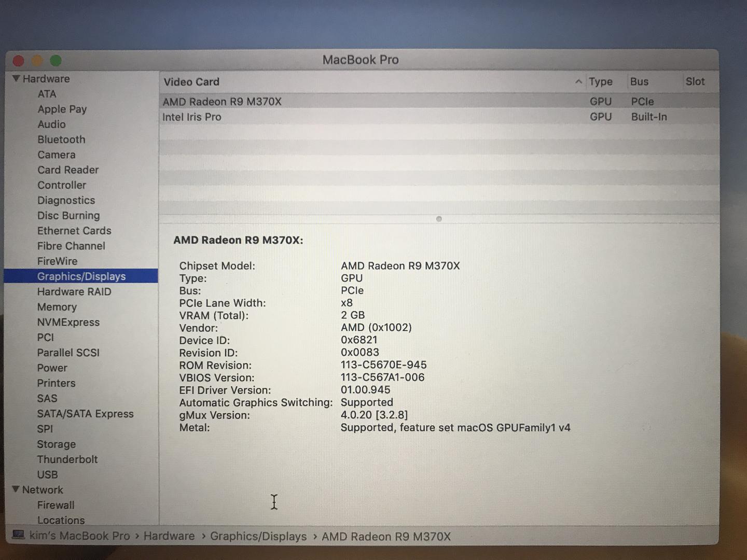Viewport: 747px width, 560px height.
Task: Select ATA in the sidebar
Action: point(47,94)
